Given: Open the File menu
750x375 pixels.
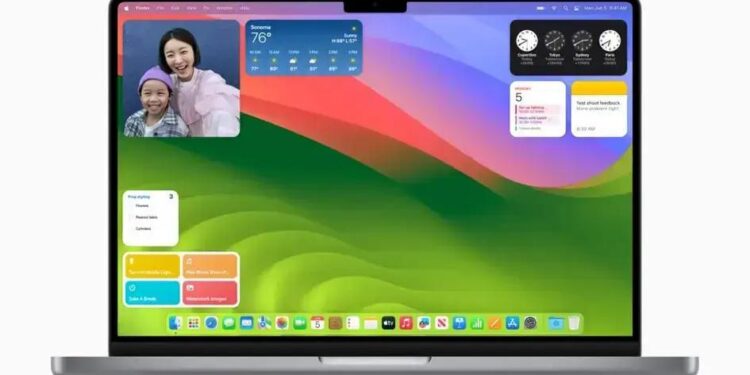Looking at the screenshot, I should [161, 8].
